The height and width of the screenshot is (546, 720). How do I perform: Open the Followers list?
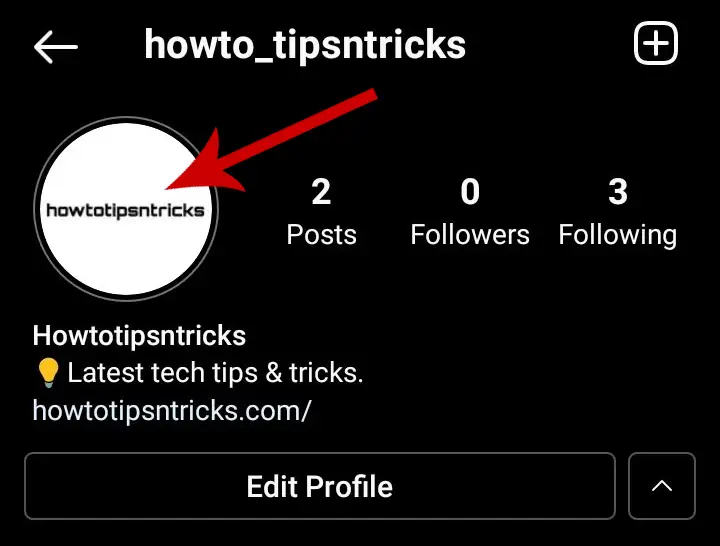470,235
